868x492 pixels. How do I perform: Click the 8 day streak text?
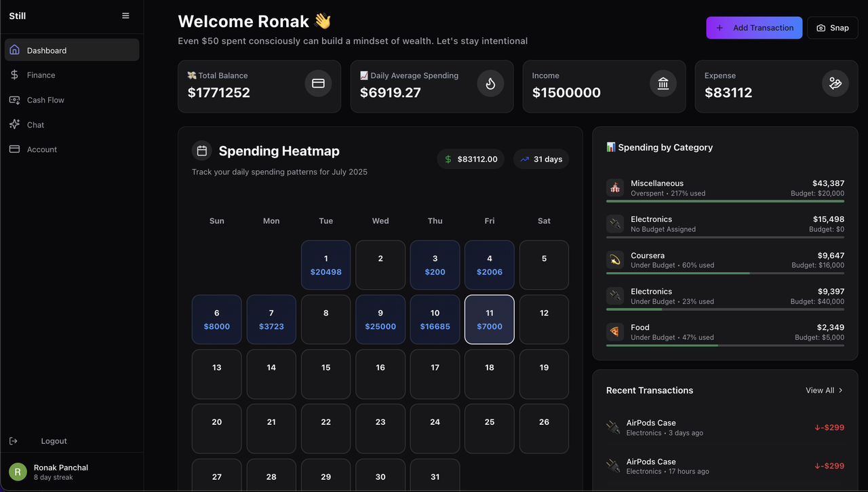click(x=54, y=478)
